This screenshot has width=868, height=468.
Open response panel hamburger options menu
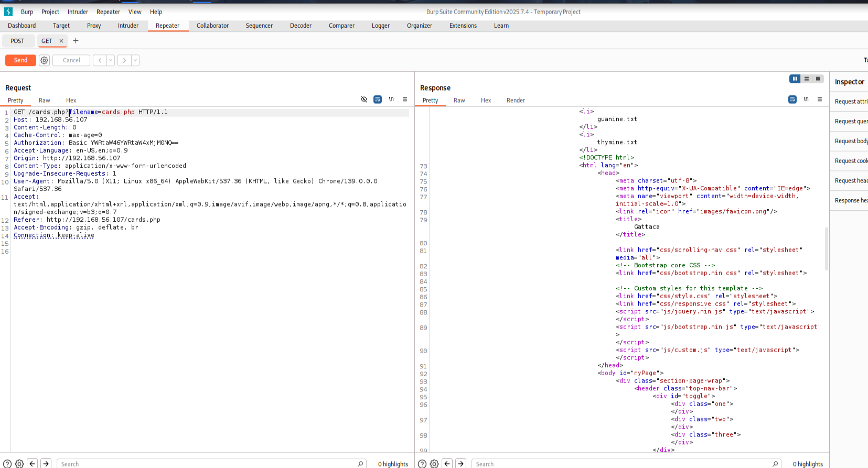pos(820,100)
